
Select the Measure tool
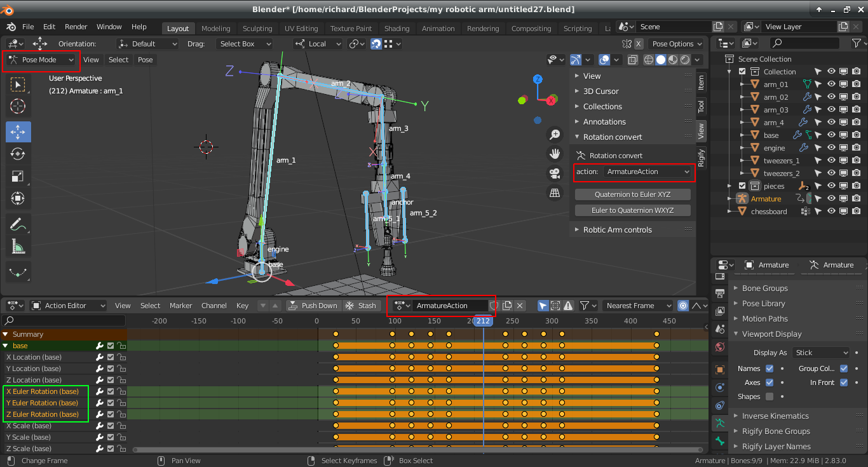[x=17, y=246]
